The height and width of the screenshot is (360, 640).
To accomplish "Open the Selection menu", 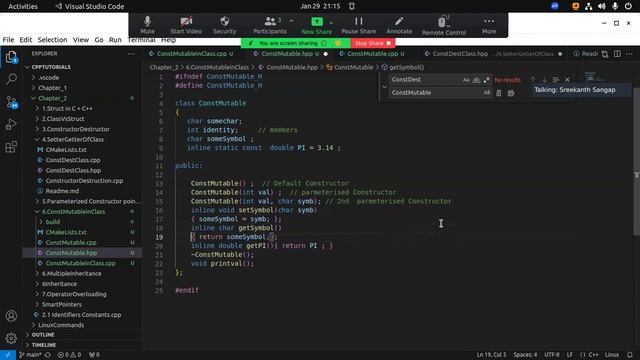I will point(52,40).
